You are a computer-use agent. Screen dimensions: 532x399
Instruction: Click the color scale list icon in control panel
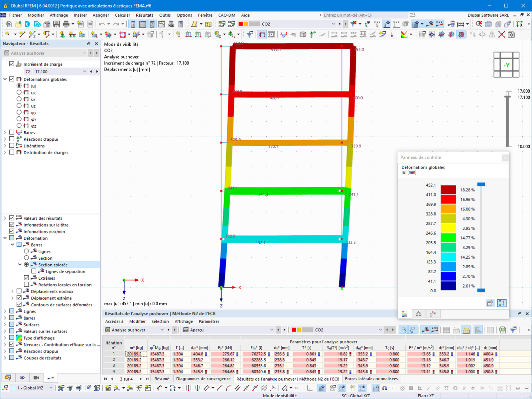405,314
